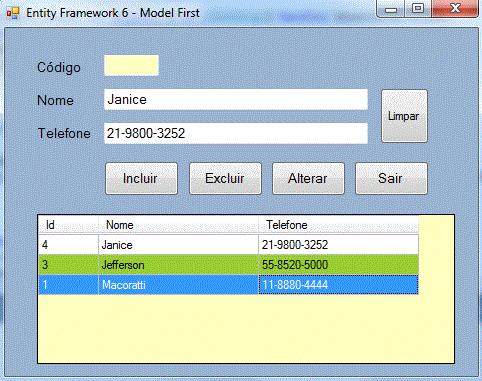The width and height of the screenshot is (482, 381).
Task: Close the Entity Framework 6 window
Action: (455, 8)
